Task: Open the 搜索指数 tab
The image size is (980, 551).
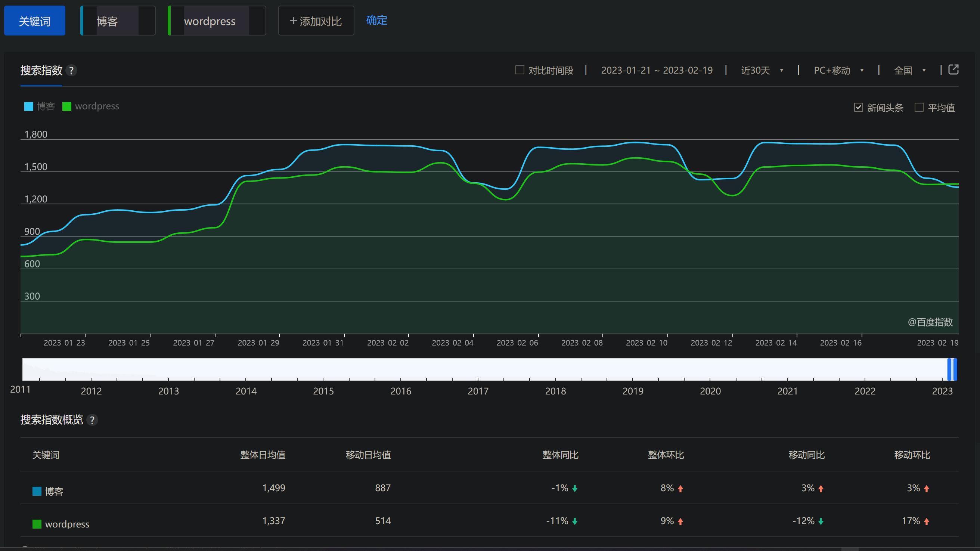Action: (x=41, y=70)
